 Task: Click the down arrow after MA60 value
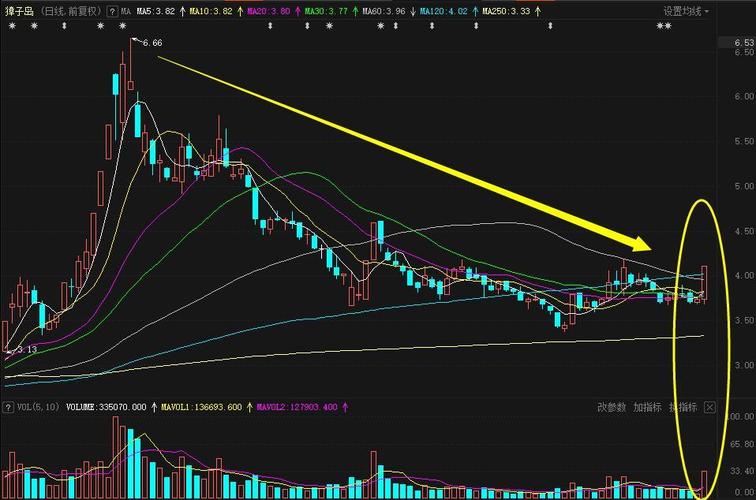coord(411,11)
